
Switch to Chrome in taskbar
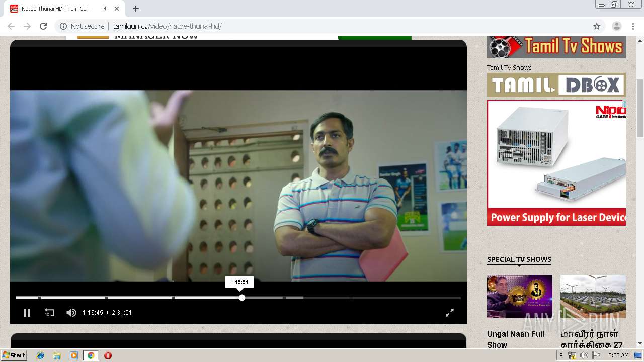pos(91,355)
